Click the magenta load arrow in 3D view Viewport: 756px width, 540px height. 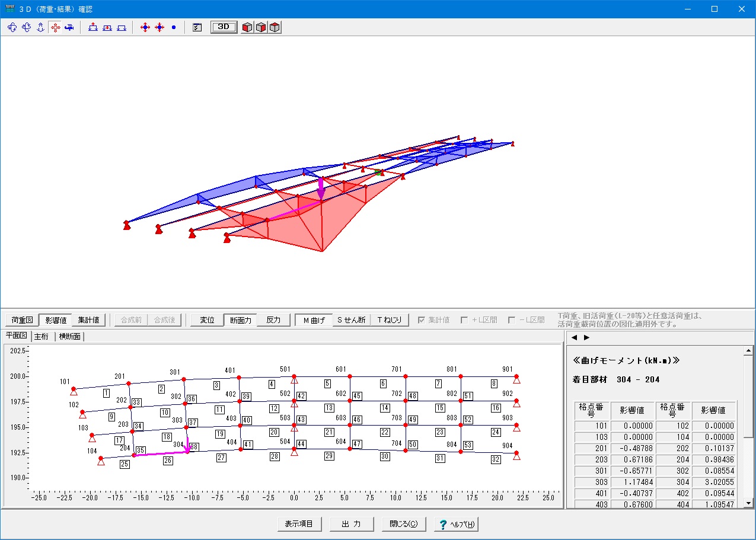pyautogui.click(x=321, y=188)
